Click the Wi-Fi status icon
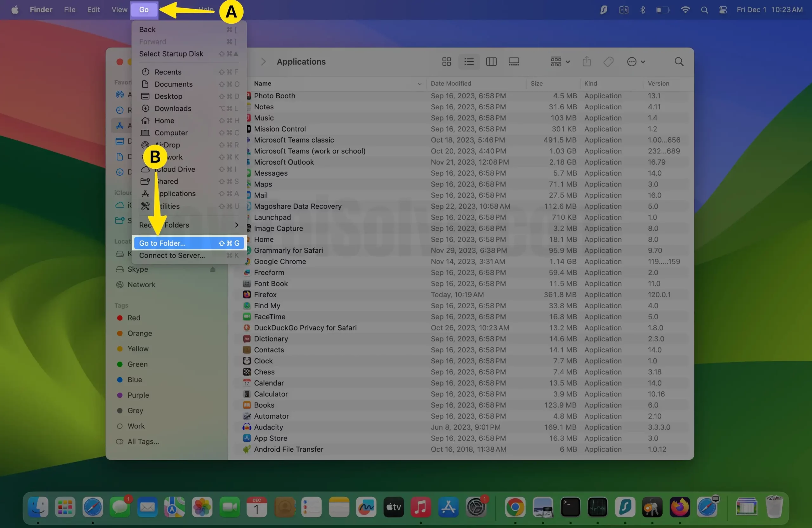The height and width of the screenshot is (528, 812). coord(685,10)
